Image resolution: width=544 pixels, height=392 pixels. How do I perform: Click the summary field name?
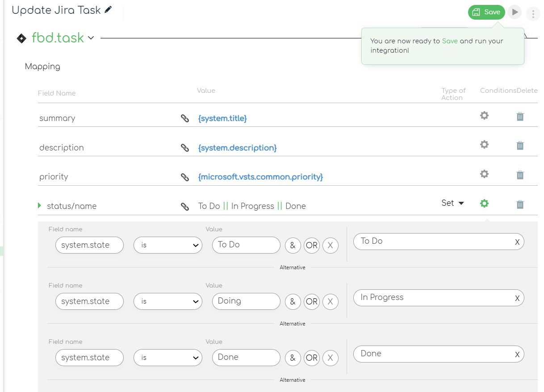click(x=57, y=118)
